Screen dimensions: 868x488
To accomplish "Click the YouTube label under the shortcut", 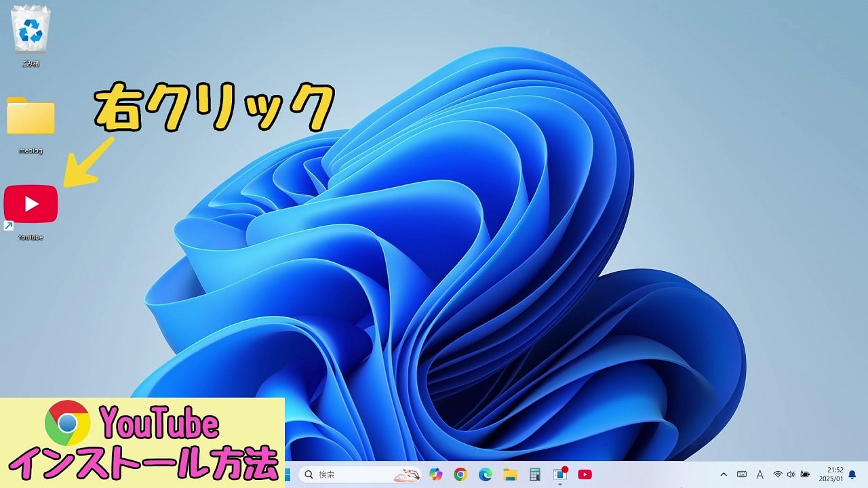I will click(x=31, y=237).
